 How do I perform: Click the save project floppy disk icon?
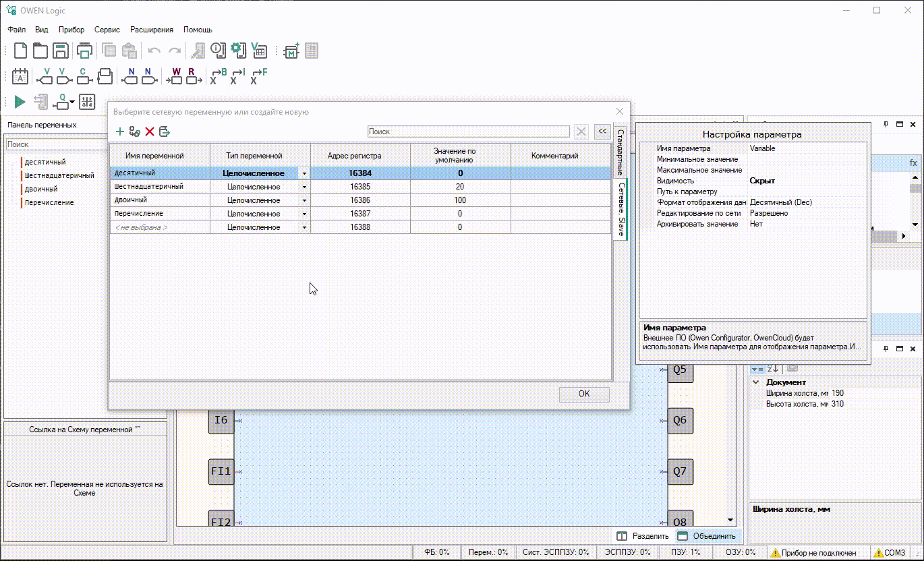point(61,51)
